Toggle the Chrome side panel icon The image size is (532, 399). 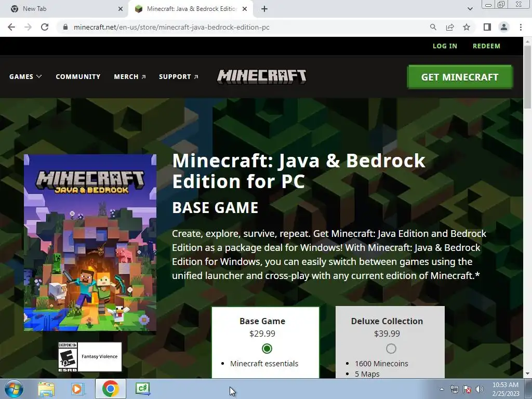487,27
